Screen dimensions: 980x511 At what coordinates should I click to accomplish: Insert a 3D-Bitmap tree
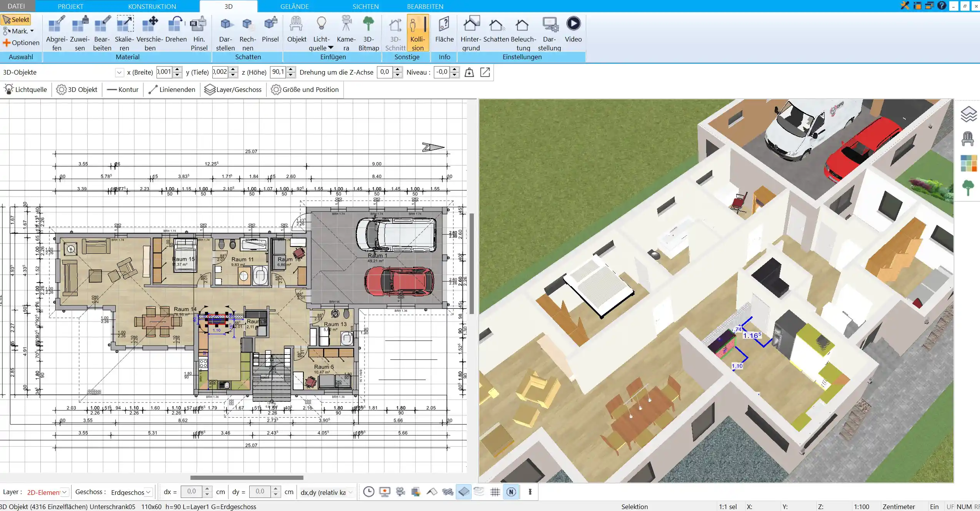tap(368, 33)
